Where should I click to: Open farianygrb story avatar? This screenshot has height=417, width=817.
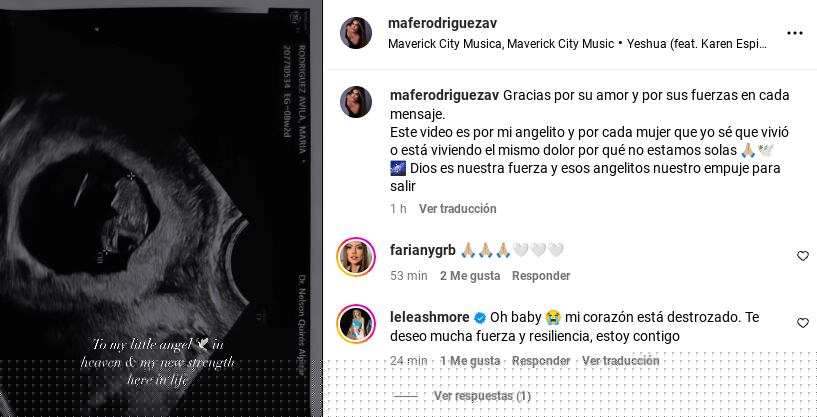(x=356, y=256)
